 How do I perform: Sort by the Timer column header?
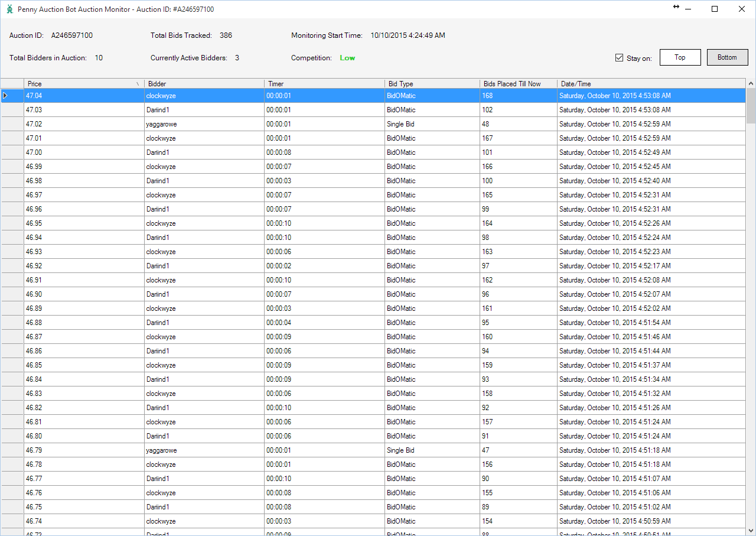324,84
